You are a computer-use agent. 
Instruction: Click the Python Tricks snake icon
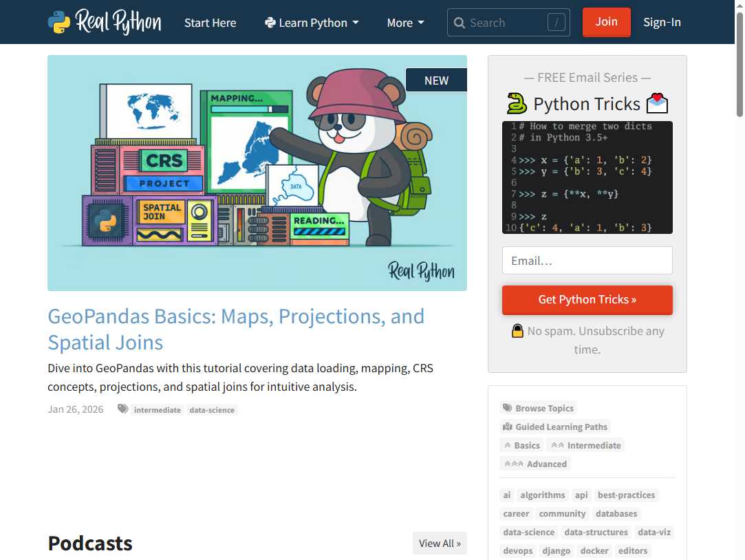517,104
